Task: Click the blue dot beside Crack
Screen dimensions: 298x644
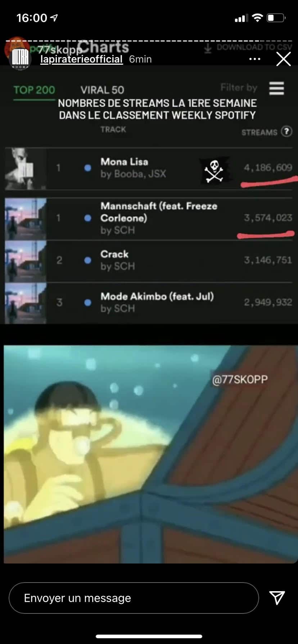Action: pos(87,260)
